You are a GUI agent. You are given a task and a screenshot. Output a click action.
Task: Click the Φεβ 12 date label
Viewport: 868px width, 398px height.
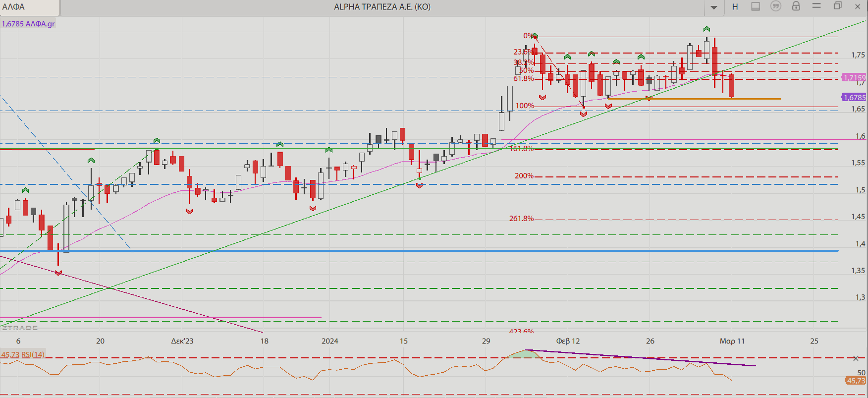(x=568, y=341)
